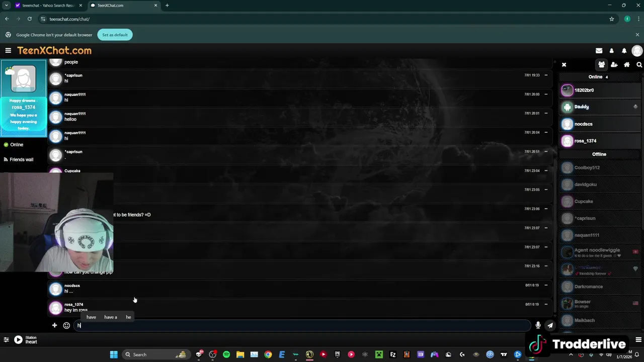Open private messages envelope icon
Viewport: 644px width, 362px height.
(599, 51)
